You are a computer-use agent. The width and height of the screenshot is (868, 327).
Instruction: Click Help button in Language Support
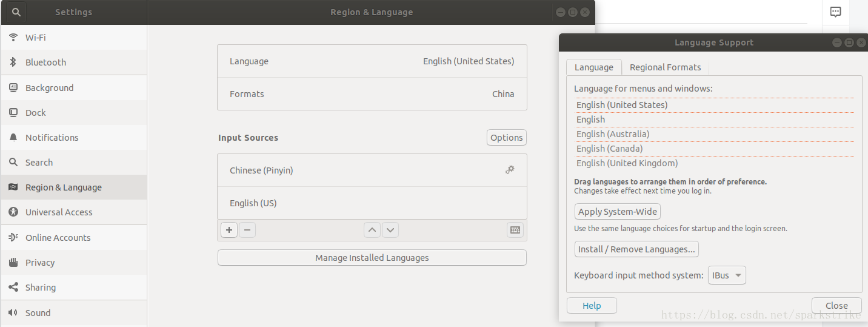pos(592,306)
